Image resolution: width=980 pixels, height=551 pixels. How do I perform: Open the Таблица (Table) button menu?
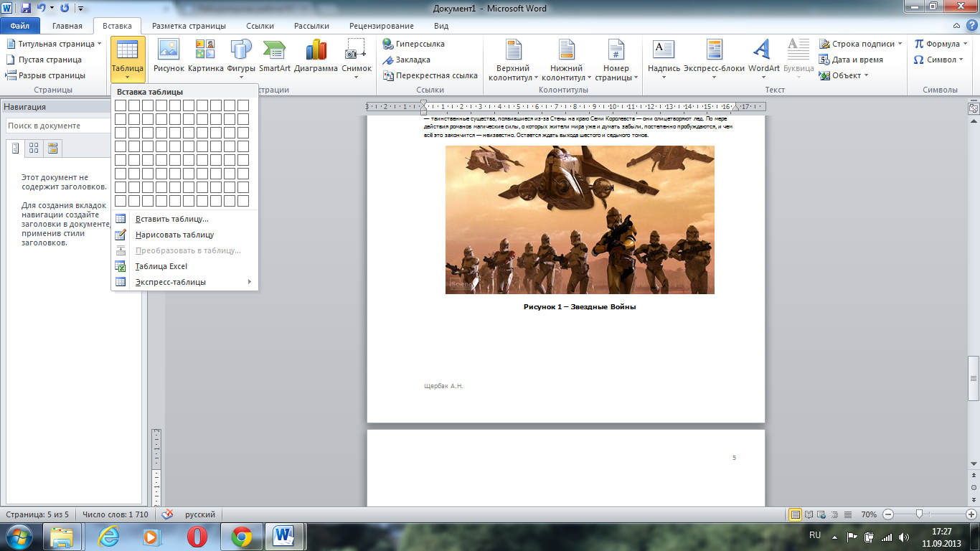(x=128, y=60)
